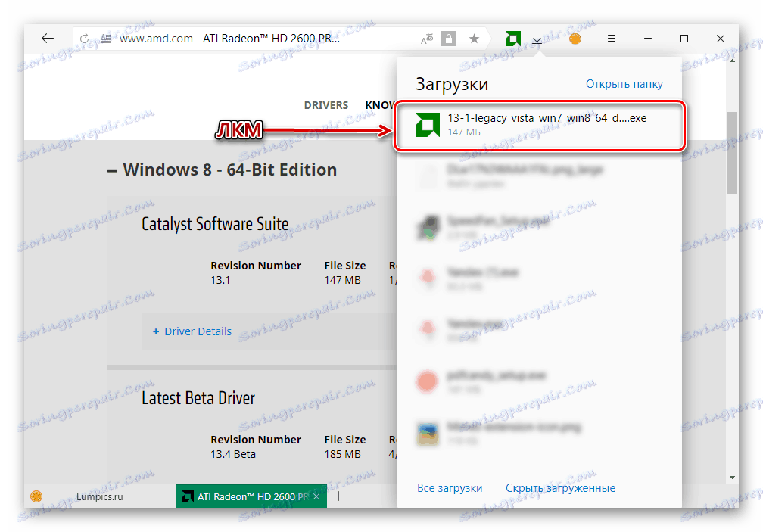
Task: Enable reading mode via the A icon
Action: [x=427, y=38]
